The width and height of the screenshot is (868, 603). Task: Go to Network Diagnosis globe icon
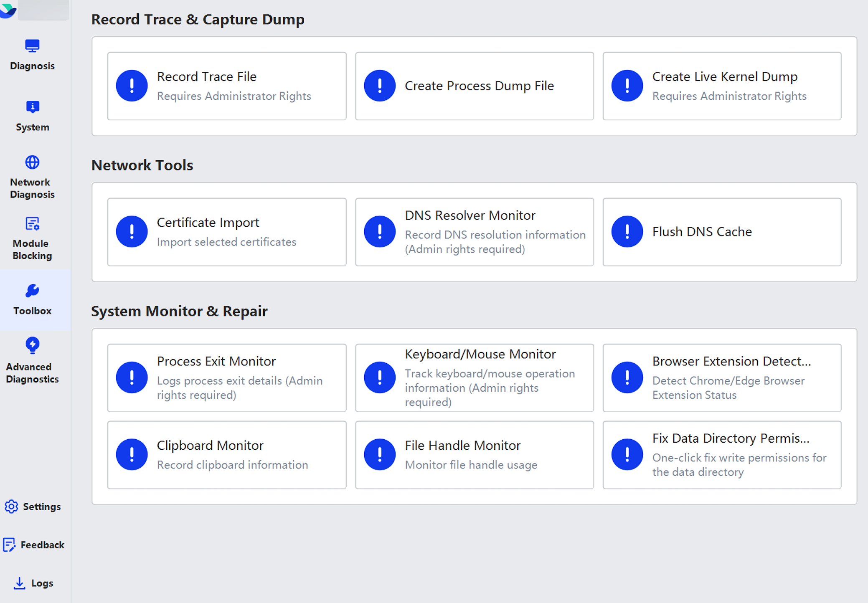[x=32, y=162]
